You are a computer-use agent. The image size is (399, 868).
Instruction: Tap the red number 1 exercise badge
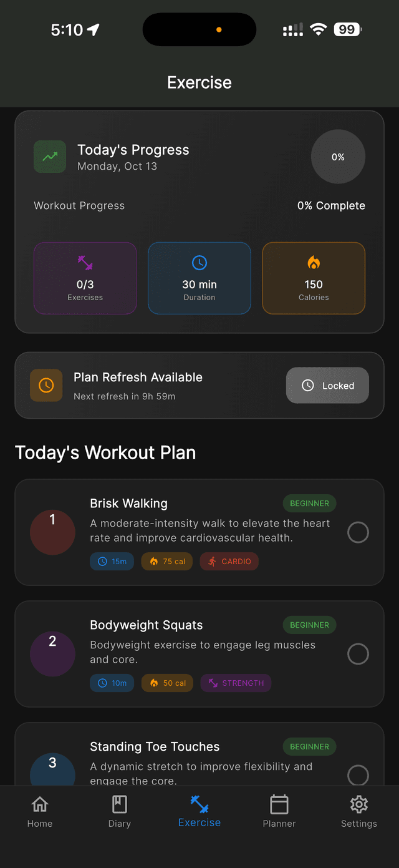52,532
